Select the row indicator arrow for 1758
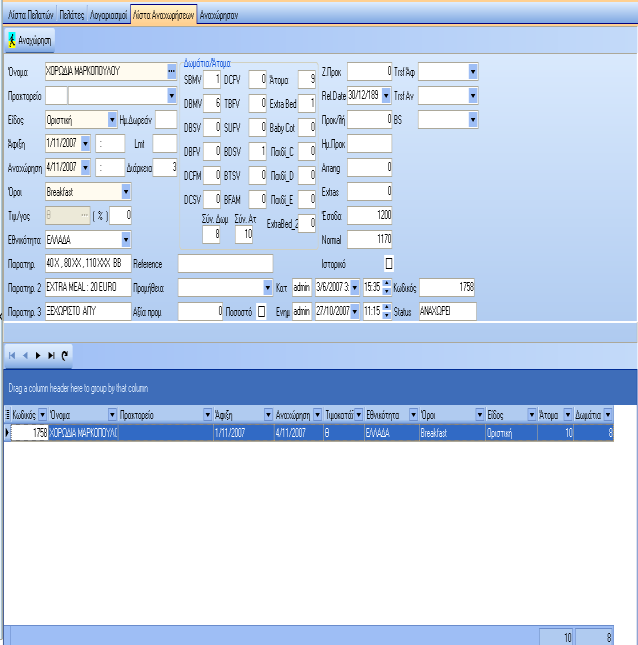This screenshot has width=638, height=645. click(7, 432)
